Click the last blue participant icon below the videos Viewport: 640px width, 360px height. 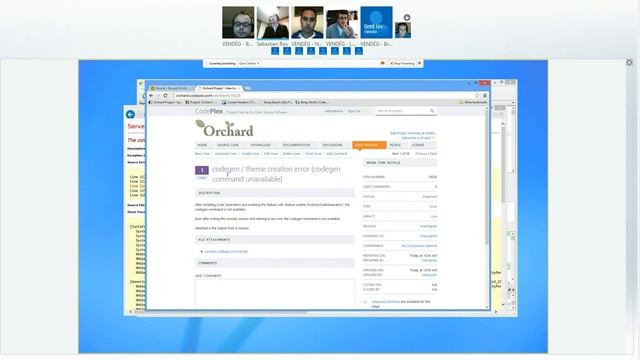point(359,51)
